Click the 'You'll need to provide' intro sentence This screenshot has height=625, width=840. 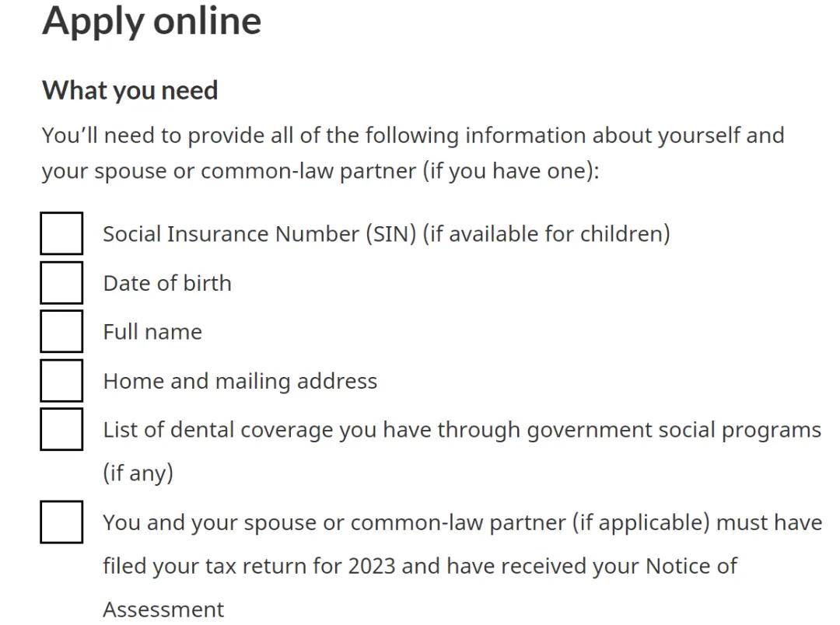point(413,135)
